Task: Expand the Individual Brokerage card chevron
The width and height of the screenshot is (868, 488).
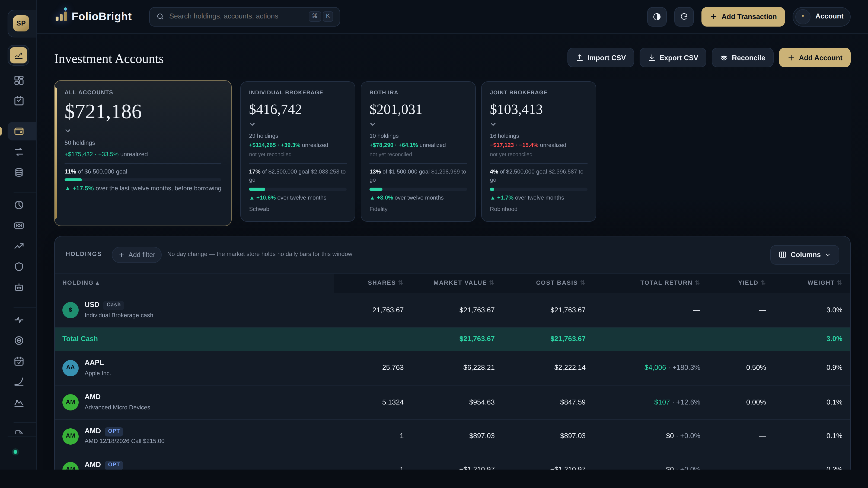Action: click(x=252, y=124)
